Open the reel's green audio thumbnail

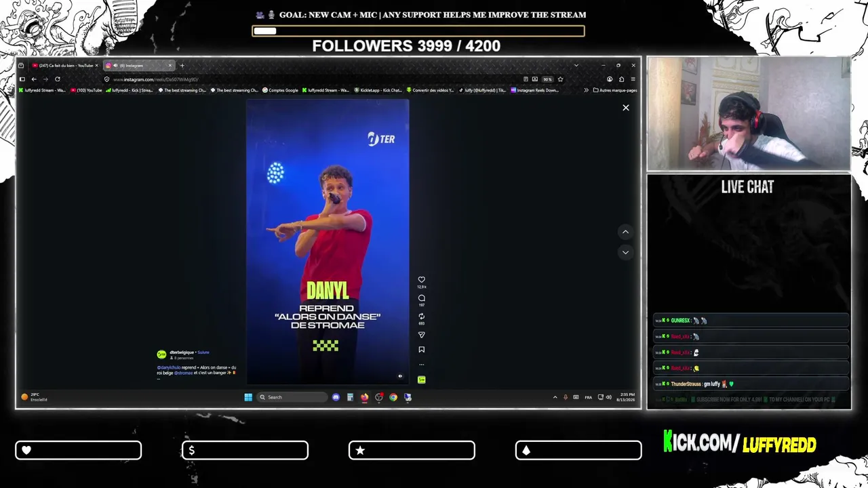click(x=421, y=380)
